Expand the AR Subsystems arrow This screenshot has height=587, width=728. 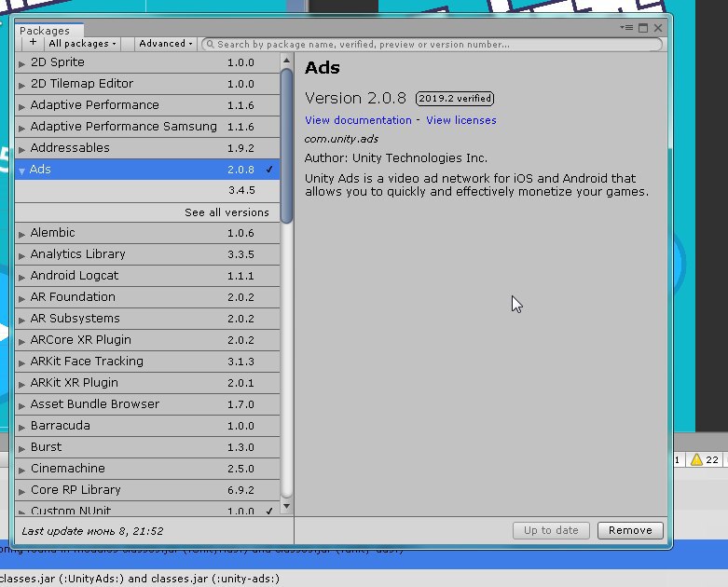point(21,320)
